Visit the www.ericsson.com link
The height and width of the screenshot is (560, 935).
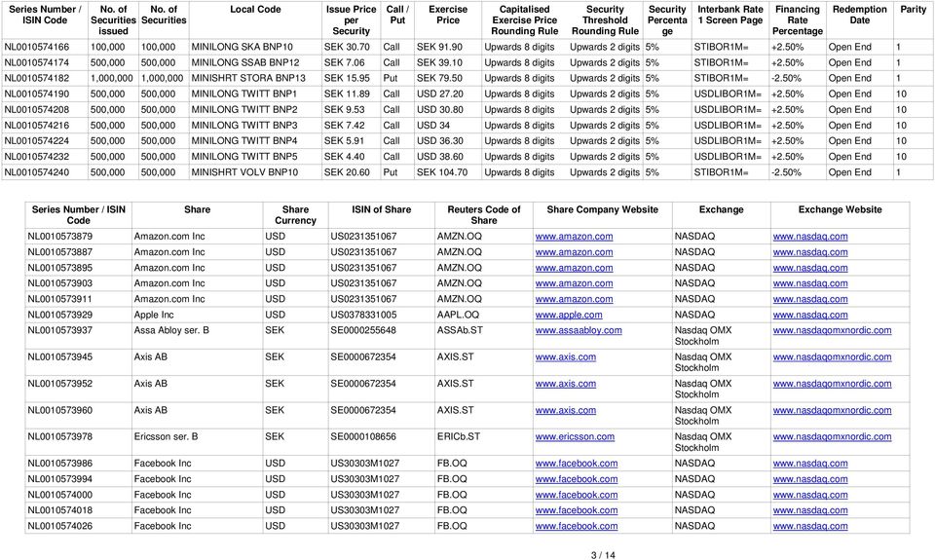click(575, 436)
